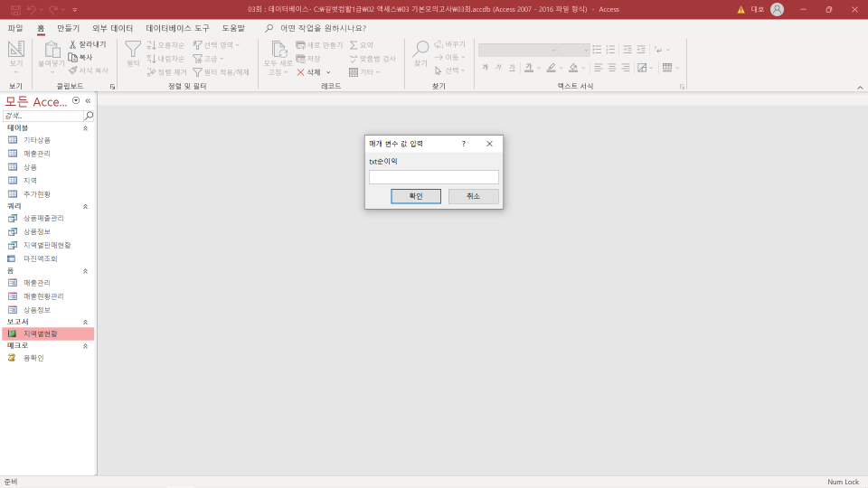This screenshot has height=488, width=868.
Task: Click the help question mark in dialog
Action: pos(464,144)
